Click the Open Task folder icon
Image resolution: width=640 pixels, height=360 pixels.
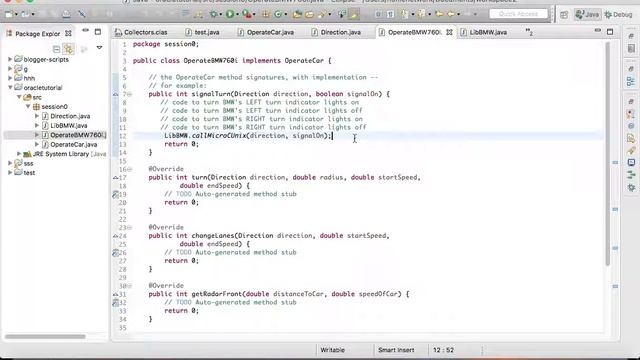pos(309,14)
